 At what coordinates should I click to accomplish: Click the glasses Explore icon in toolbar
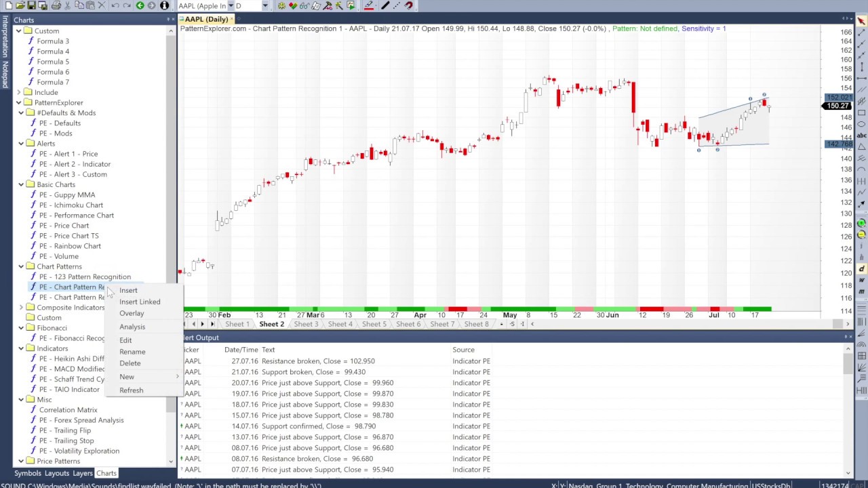(x=304, y=5)
